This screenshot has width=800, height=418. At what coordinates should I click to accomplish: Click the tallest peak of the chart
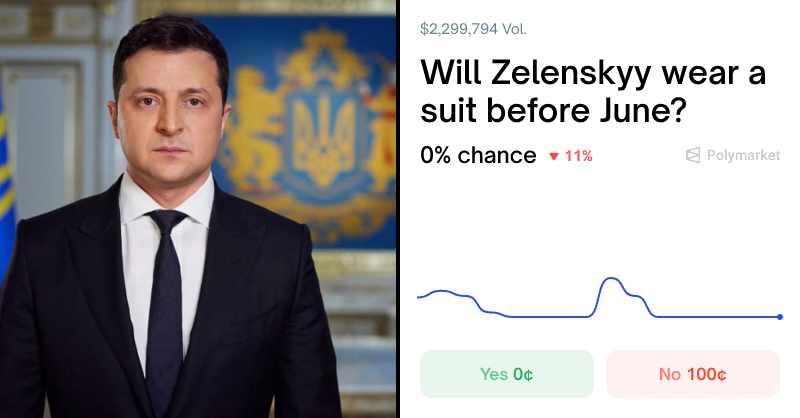[611, 279]
